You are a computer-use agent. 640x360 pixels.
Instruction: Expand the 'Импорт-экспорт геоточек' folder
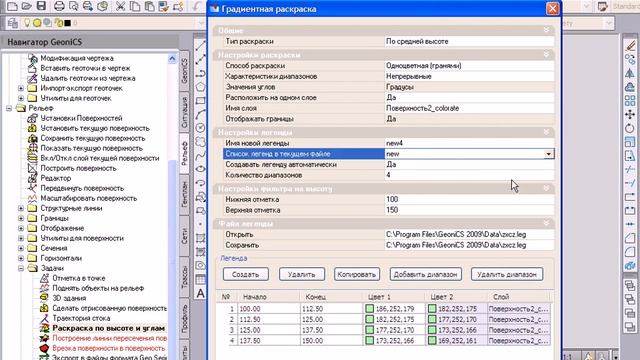(21, 88)
